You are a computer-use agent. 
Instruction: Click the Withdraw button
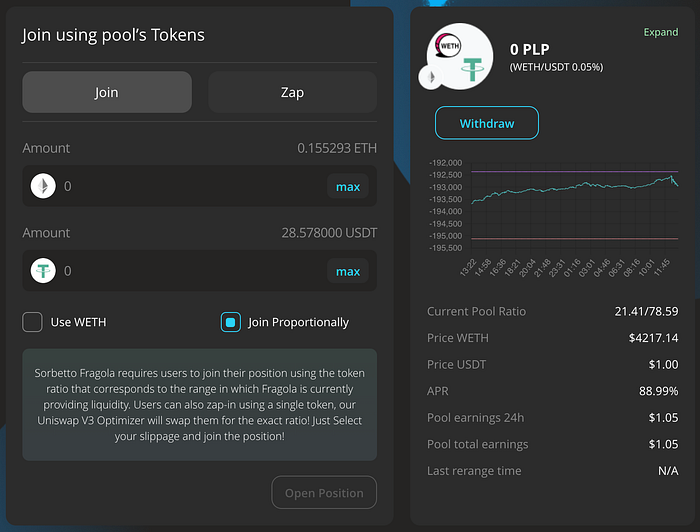(x=487, y=123)
